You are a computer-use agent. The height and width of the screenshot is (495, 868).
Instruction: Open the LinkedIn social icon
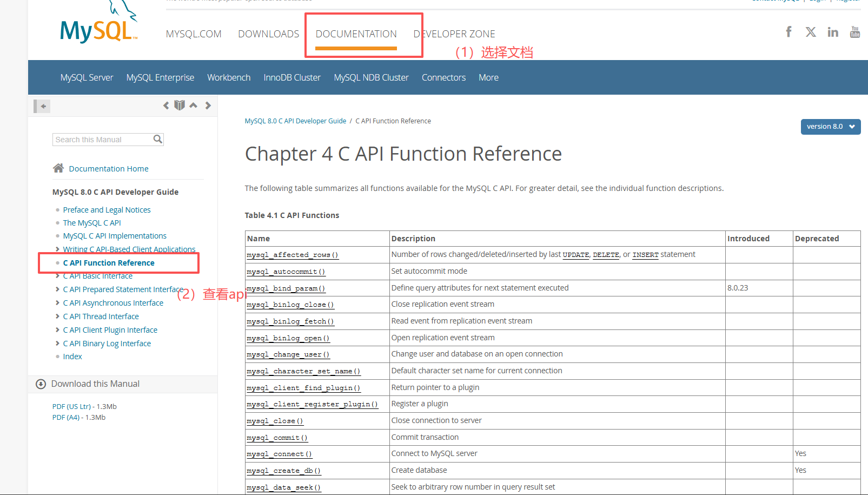[x=833, y=32]
